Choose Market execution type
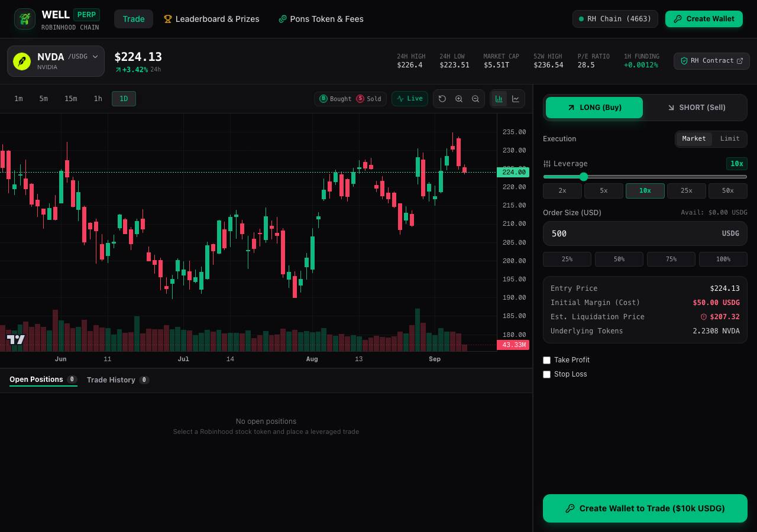This screenshot has width=757, height=532. coord(694,139)
